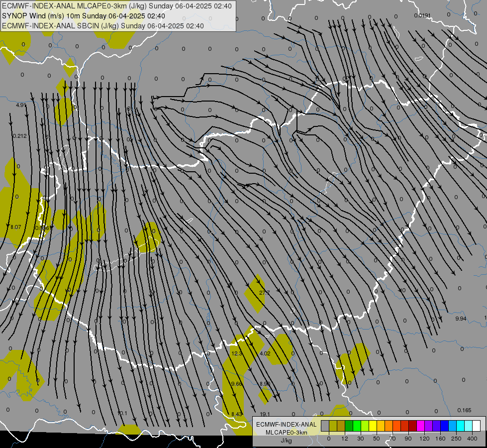The height and width of the screenshot is (448, 487).
Task: Select the pure yellow legend swatch
Action: 373,426
